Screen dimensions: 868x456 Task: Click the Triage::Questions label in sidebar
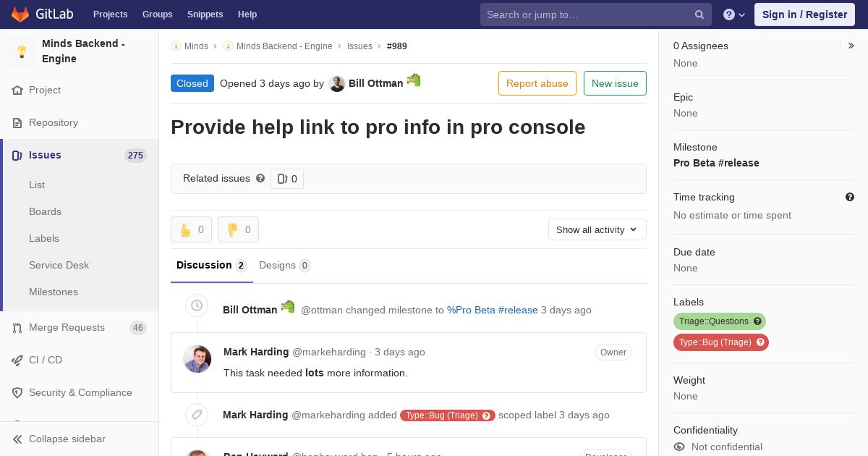pos(720,321)
